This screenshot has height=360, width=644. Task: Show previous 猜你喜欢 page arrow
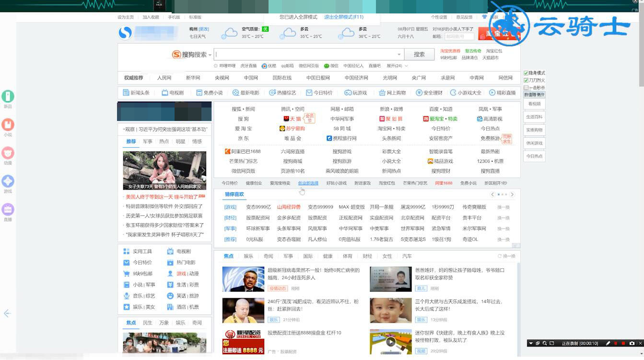point(492,194)
